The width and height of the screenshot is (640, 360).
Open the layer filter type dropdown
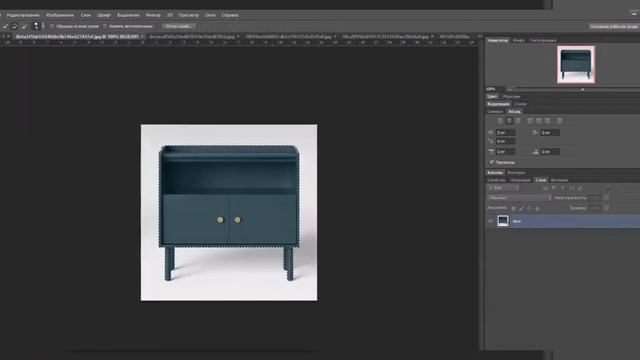(503, 188)
